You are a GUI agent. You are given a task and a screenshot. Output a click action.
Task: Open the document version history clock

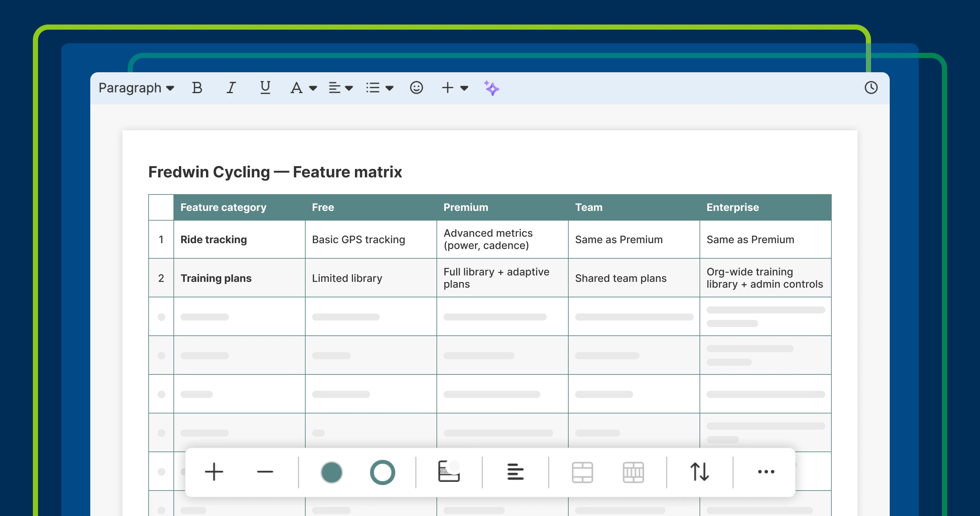click(871, 87)
